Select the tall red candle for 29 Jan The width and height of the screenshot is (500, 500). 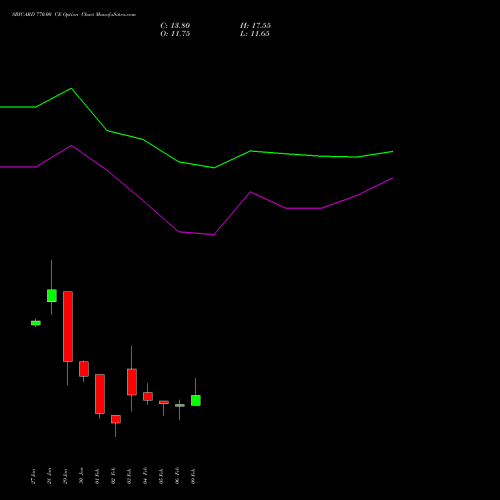(x=68, y=326)
